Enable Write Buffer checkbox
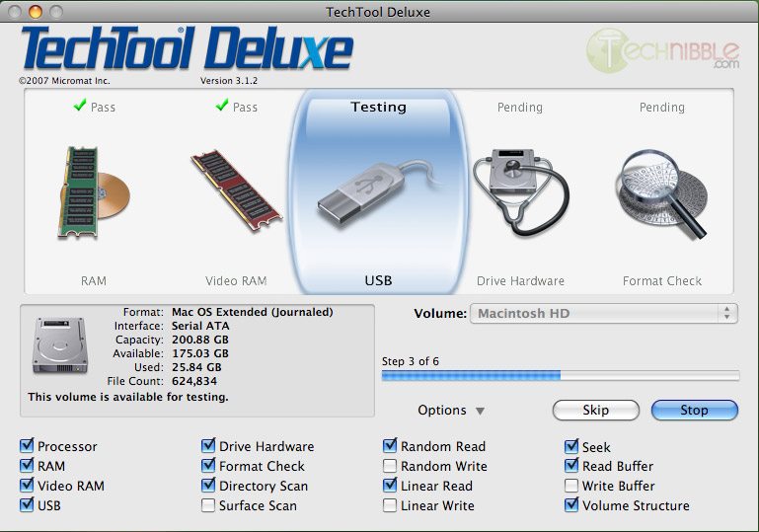759x532 pixels. (571, 486)
